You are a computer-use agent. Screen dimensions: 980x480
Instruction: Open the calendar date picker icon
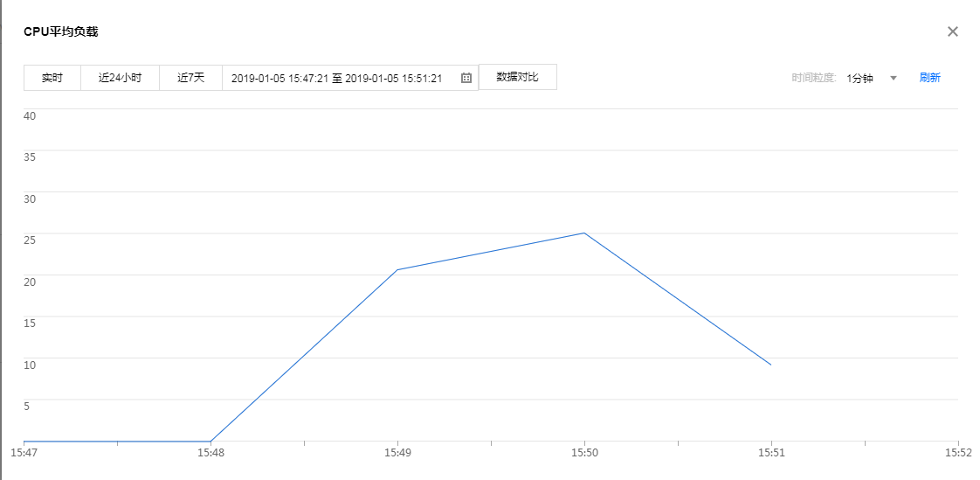tap(466, 78)
